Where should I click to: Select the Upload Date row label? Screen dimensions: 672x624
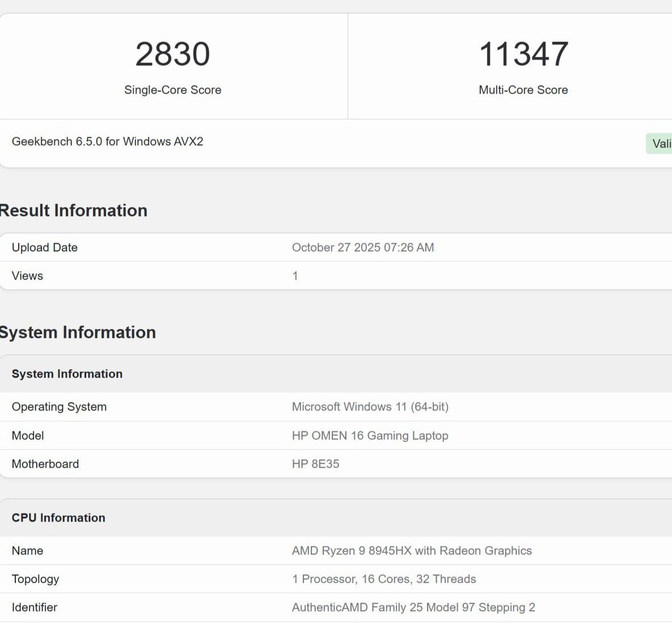[x=44, y=248]
